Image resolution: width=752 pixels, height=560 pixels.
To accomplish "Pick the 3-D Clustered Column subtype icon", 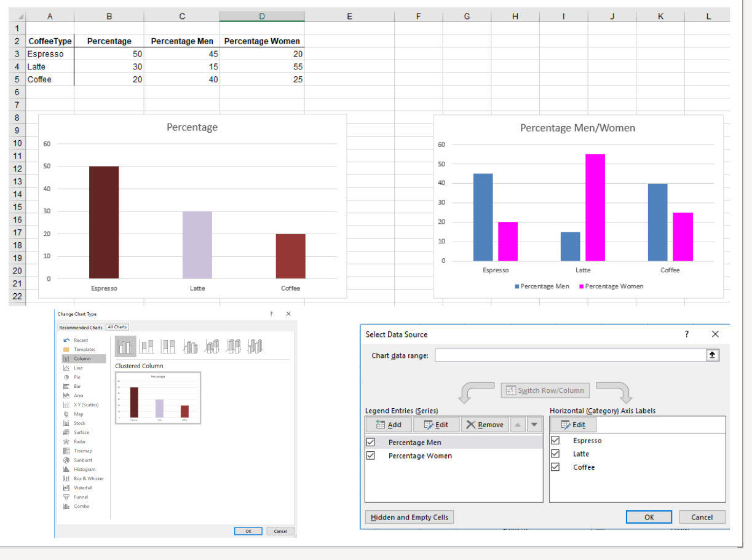I will [191, 347].
